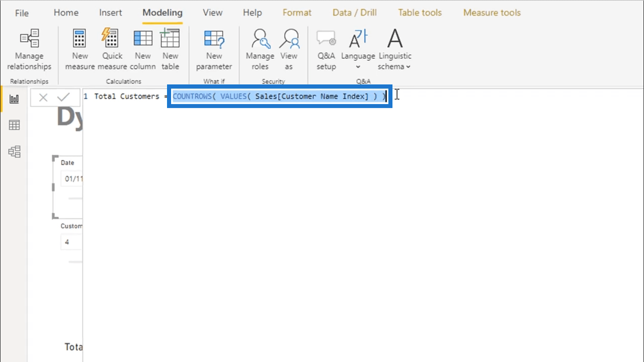Switch to the Insert tab
The width and height of the screenshot is (644, 362).
pos(110,13)
